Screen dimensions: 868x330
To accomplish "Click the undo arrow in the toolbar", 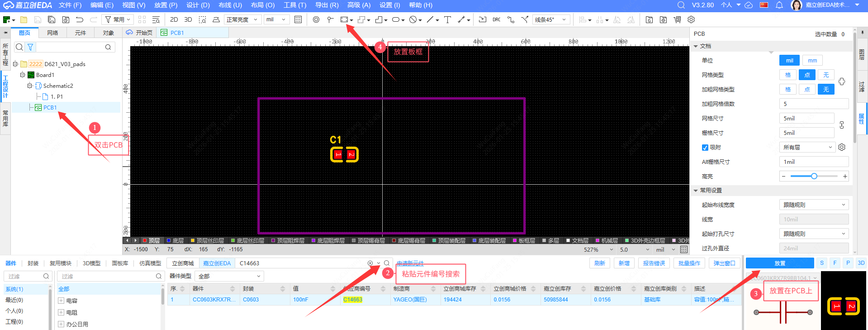I will tap(80, 19).
